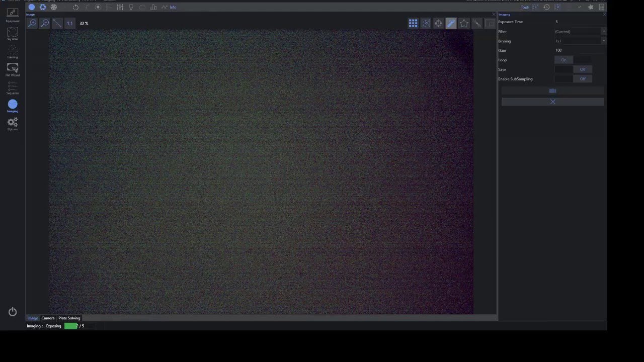The width and height of the screenshot is (644, 362).
Task: Click the 32 % zoom level text
Action: (84, 23)
